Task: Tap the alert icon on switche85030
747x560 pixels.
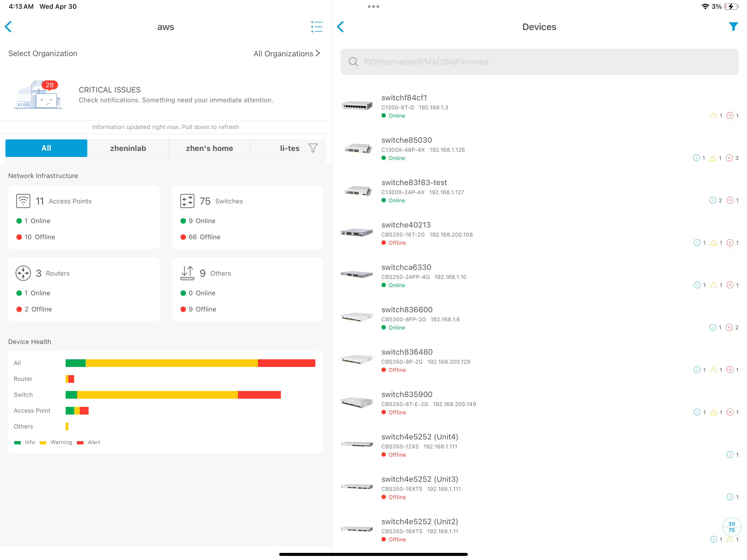Action: pyautogui.click(x=729, y=158)
